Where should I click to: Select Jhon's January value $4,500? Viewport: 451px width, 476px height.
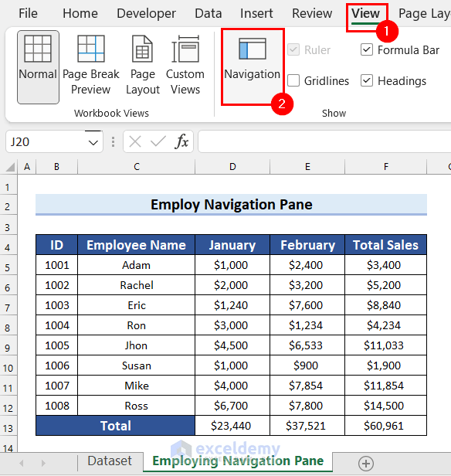[x=232, y=345]
